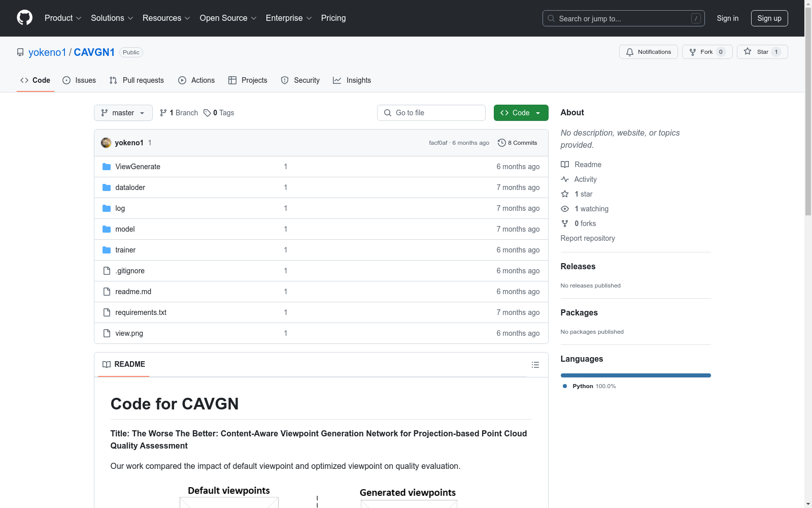Select the README tab
The image size is (812, 508).
[124, 364]
